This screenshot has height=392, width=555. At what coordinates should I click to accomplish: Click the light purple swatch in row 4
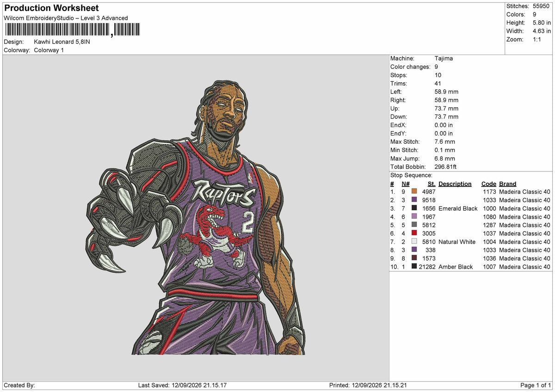click(x=414, y=216)
